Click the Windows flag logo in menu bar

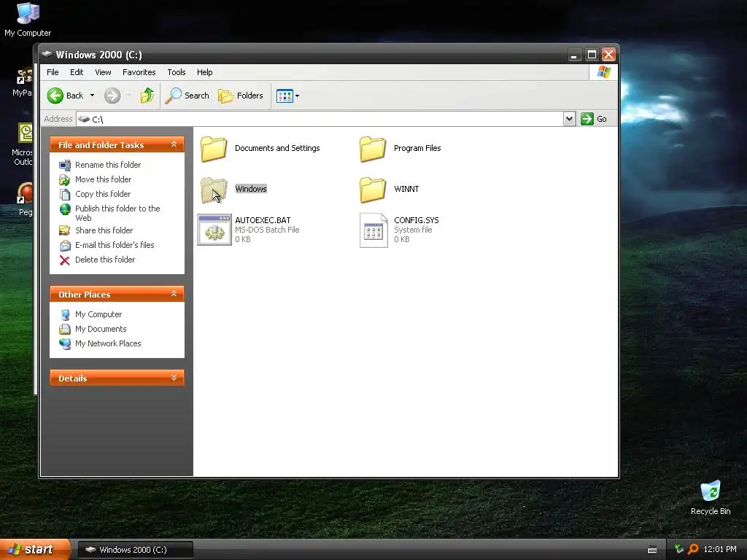coord(603,72)
